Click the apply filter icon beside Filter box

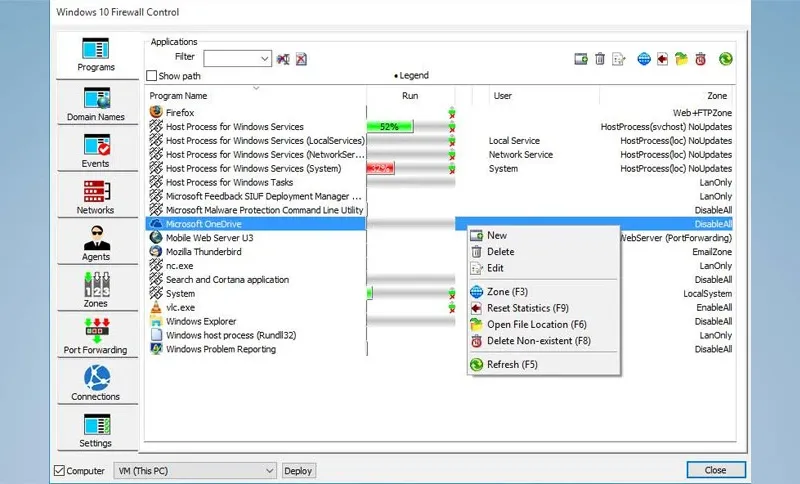click(283, 59)
